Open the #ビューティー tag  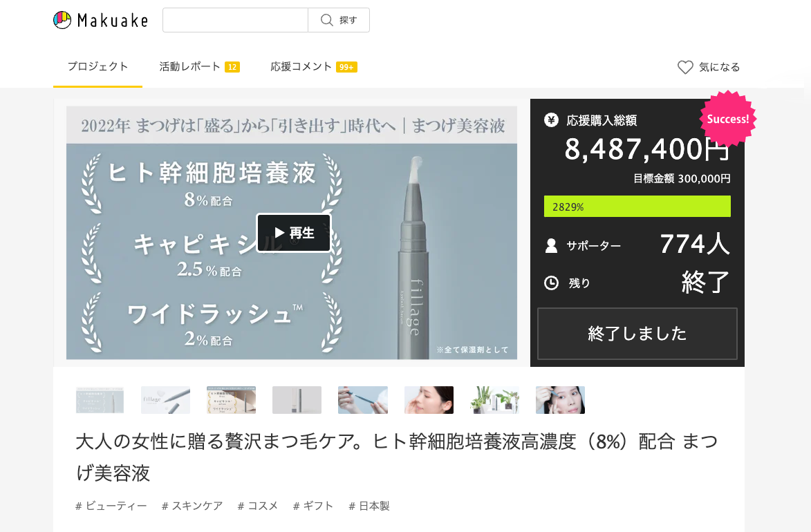click(x=111, y=506)
